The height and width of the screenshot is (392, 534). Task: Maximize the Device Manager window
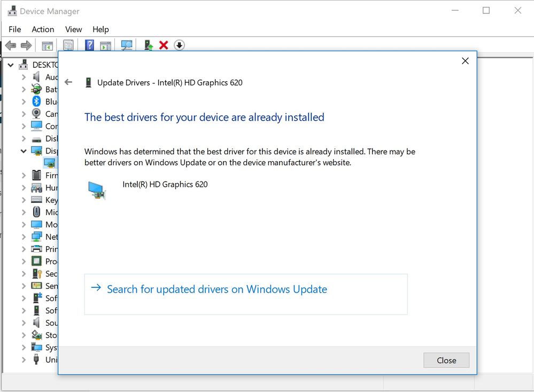pyautogui.click(x=486, y=11)
